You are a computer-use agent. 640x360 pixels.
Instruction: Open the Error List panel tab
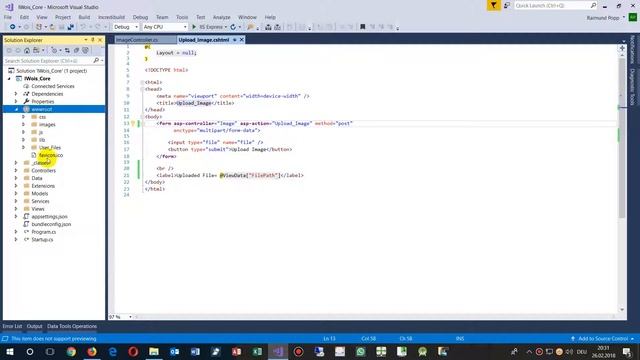click(x=12, y=326)
